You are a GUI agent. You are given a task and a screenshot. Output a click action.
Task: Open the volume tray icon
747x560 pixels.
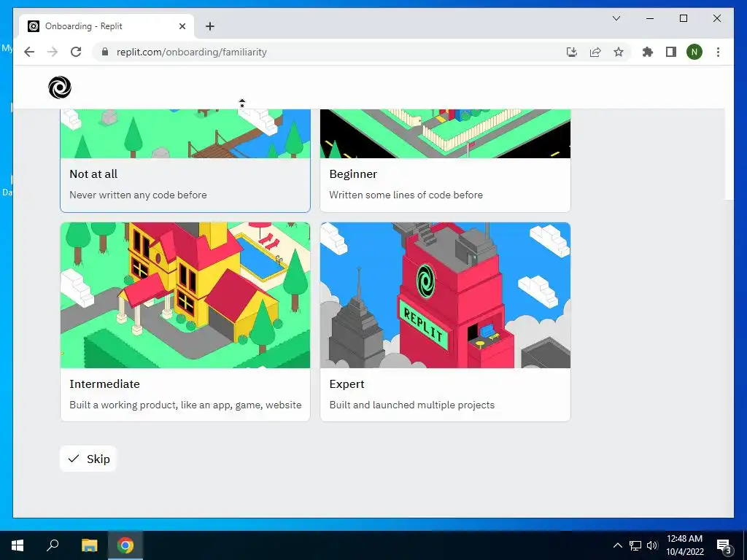pyautogui.click(x=652, y=545)
